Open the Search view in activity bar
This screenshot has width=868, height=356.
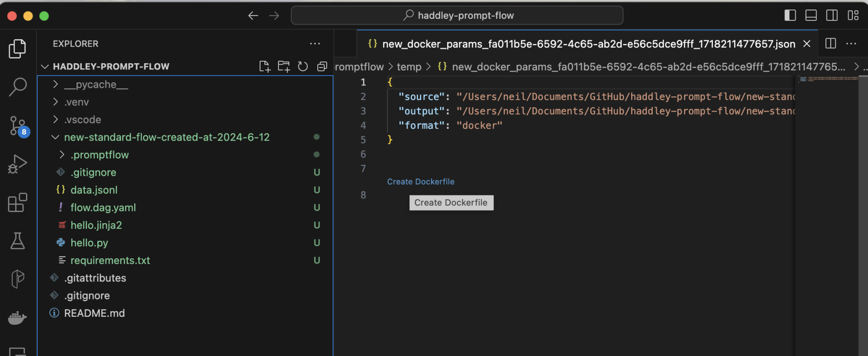click(17, 87)
